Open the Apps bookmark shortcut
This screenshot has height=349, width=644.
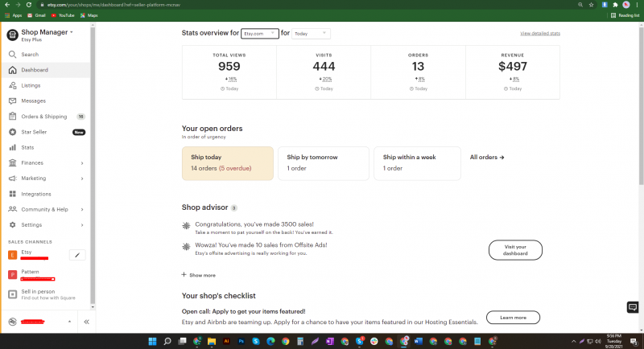pos(14,15)
